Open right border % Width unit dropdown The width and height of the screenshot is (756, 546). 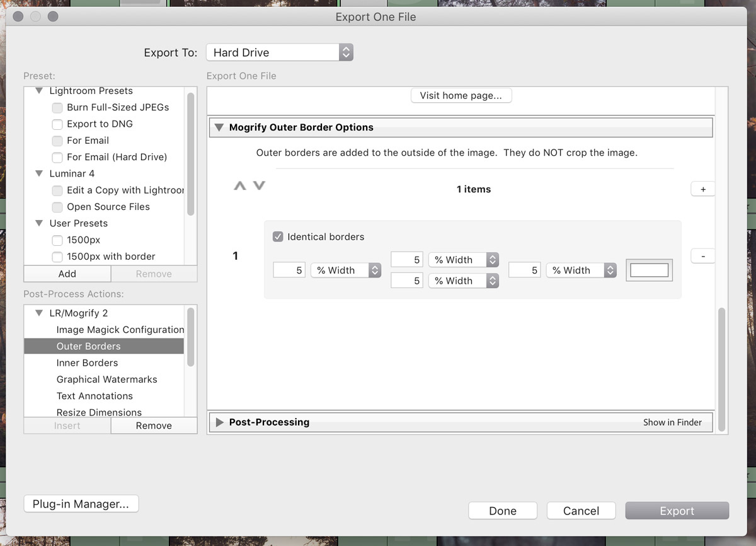click(x=581, y=270)
